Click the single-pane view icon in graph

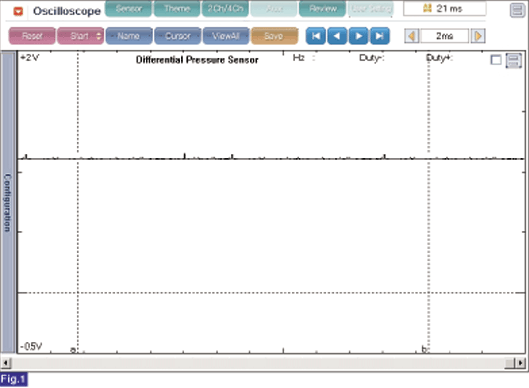pos(496,60)
